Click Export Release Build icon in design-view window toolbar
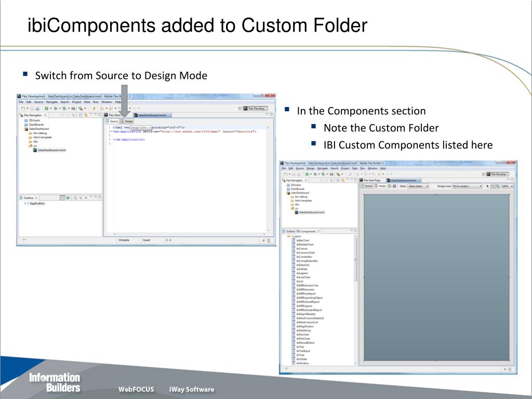 (331, 174)
